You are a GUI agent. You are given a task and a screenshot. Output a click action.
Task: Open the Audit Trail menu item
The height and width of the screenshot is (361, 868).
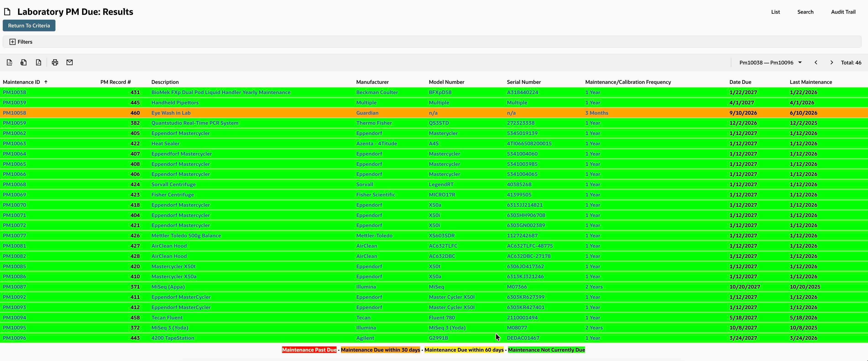pyautogui.click(x=843, y=12)
